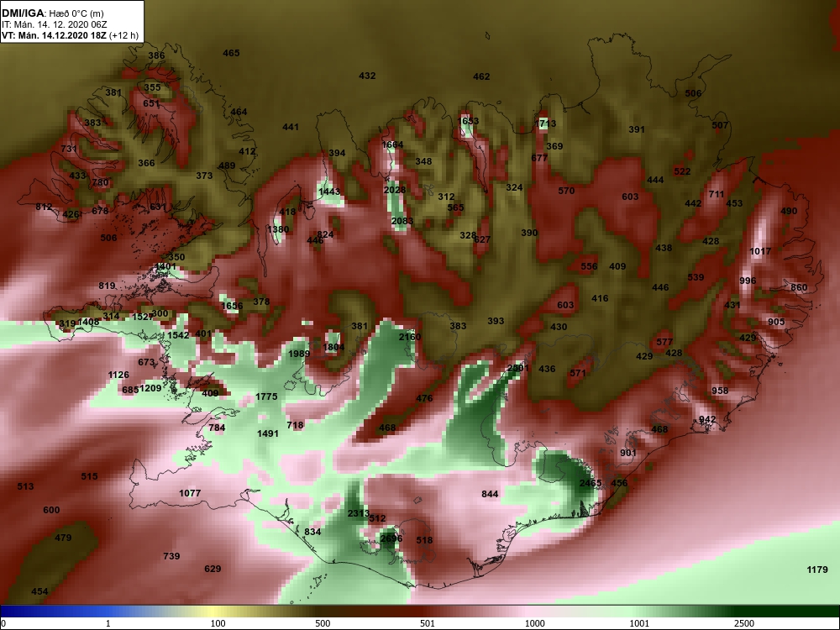Select the legend tick label 1000

coord(534,623)
